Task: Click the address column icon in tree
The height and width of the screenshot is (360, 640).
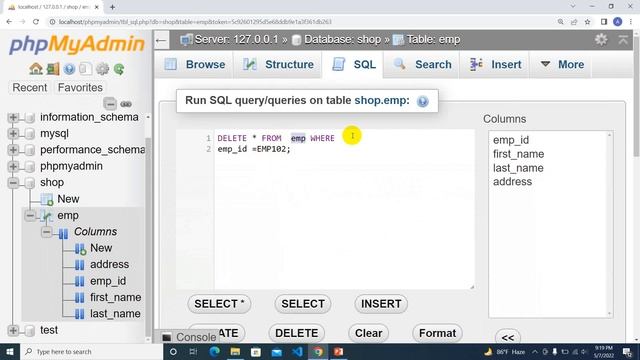Action: pos(80,264)
